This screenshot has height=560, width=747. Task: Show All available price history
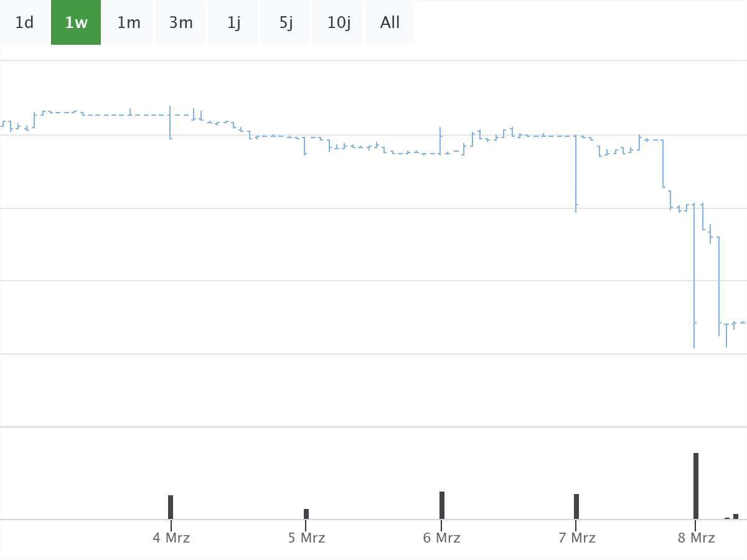(390, 22)
